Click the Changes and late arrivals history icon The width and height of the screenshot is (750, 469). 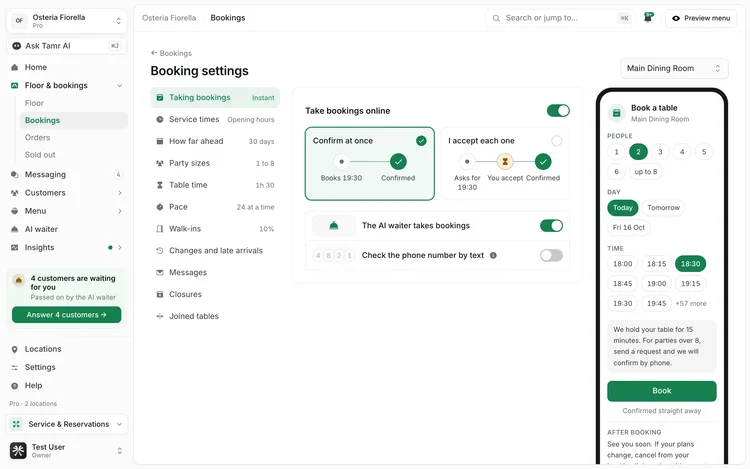(160, 251)
